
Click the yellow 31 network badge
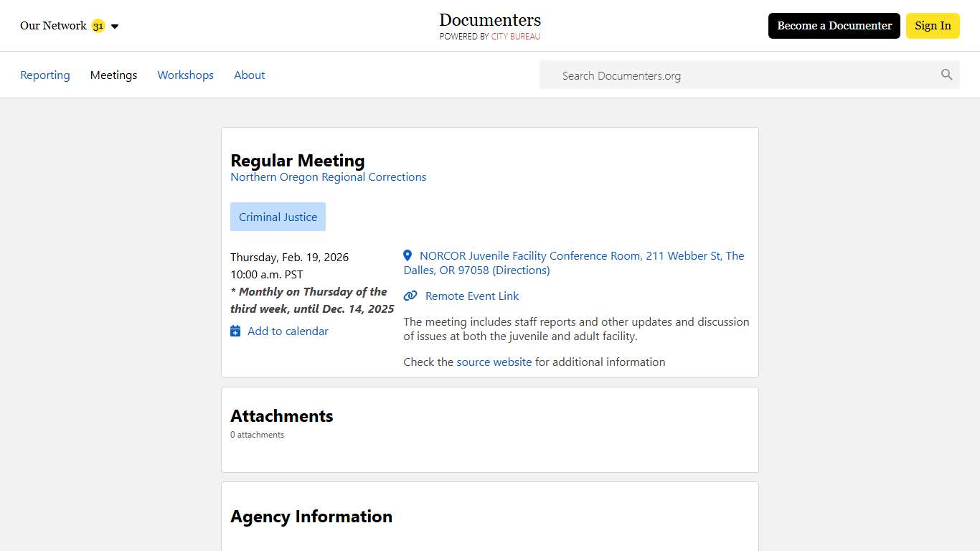(x=98, y=26)
